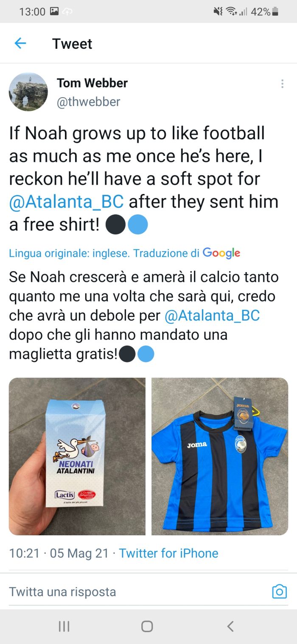The height and width of the screenshot is (644, 297).
Task: Tap the 'Twitter for iPhone' source link
Action: 168,553
